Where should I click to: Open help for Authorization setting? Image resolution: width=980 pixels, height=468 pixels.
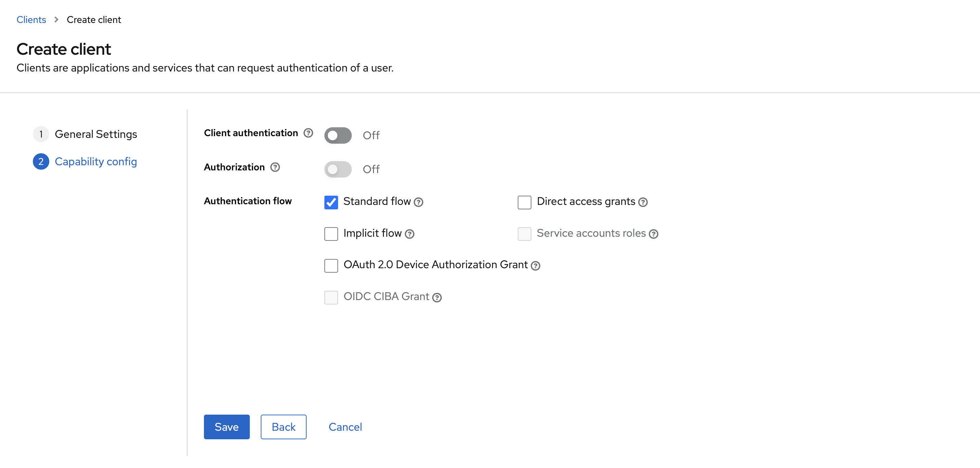(275, 167)
